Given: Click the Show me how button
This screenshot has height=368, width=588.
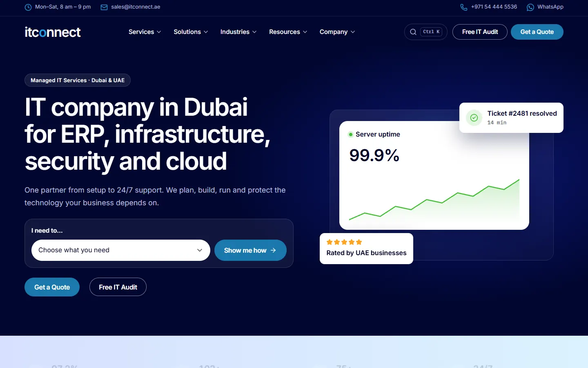Looking at the screenshot, I should tap(250, 250).
